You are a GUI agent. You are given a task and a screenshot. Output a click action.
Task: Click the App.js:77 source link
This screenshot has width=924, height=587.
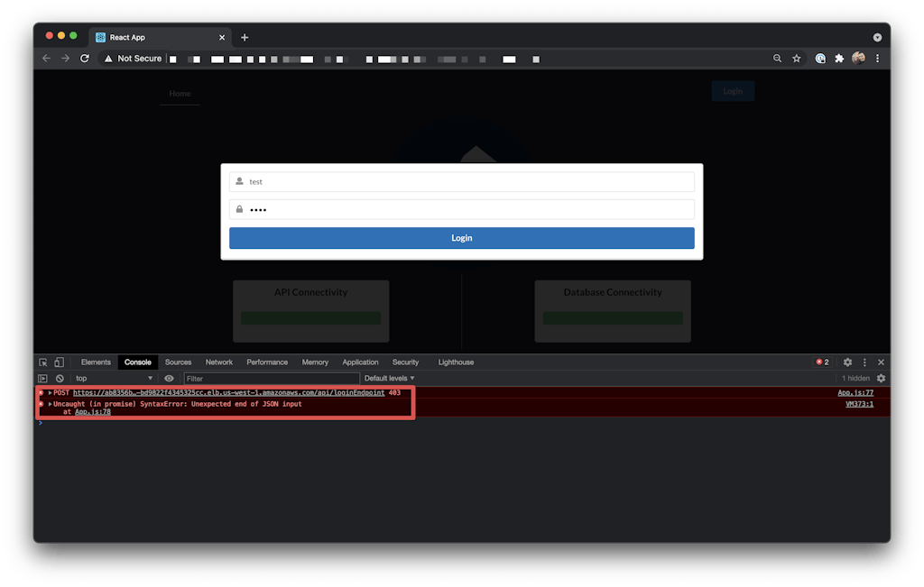(855, 393)
